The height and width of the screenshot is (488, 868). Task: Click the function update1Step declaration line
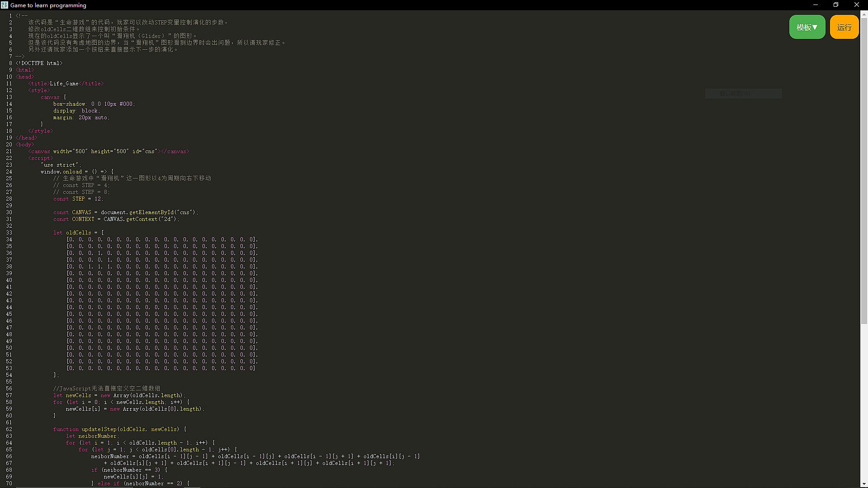119,429
